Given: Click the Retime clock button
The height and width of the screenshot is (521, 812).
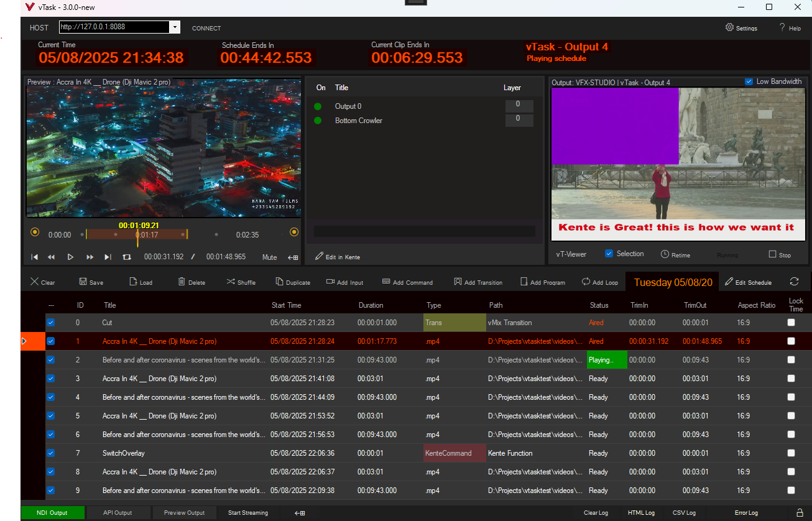Looking at the screenshot, I should (x=675, y=254).
